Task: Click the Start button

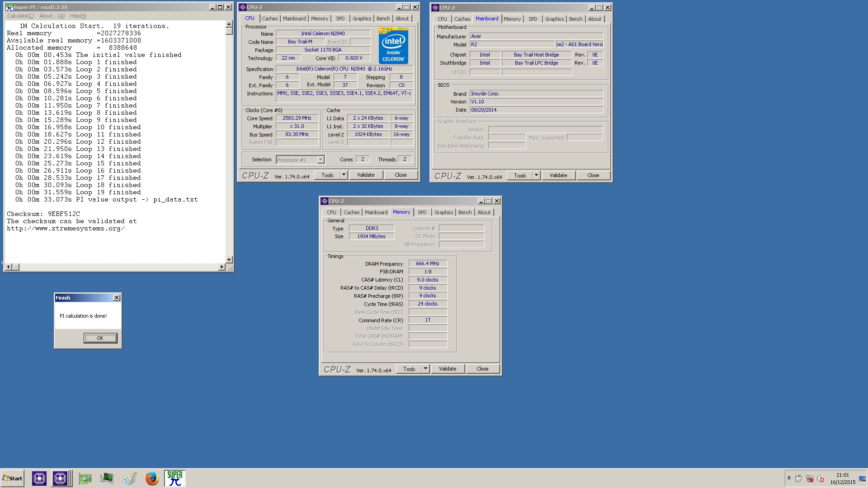Action: 12,478
